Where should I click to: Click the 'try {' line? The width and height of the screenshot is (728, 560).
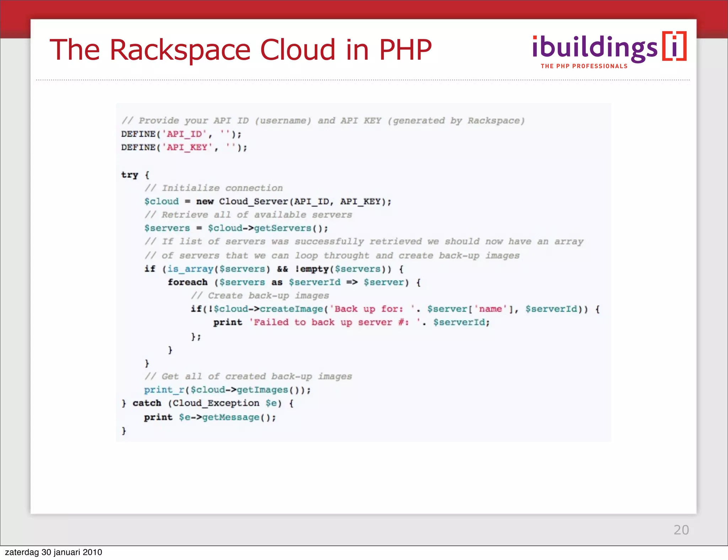(x=135, y=175)
